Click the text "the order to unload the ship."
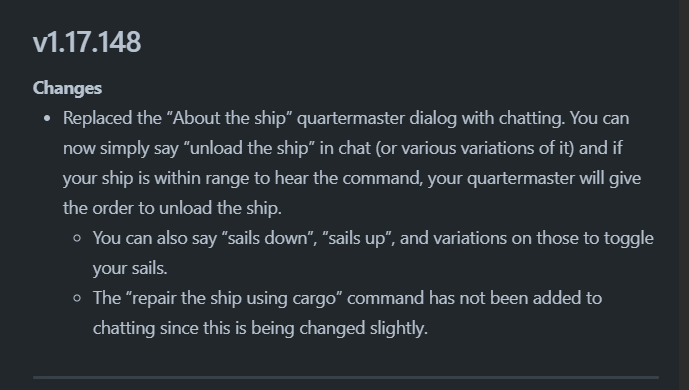 point(172,209)
